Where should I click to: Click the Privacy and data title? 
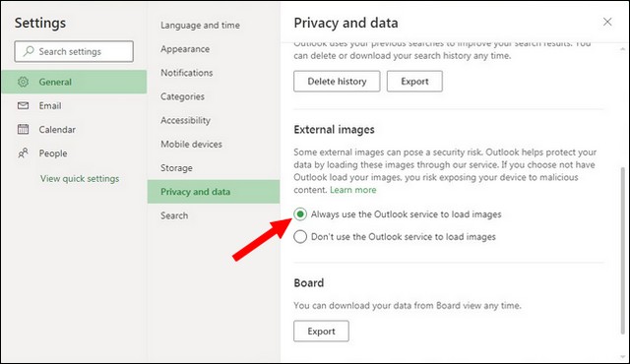(346, 23)
